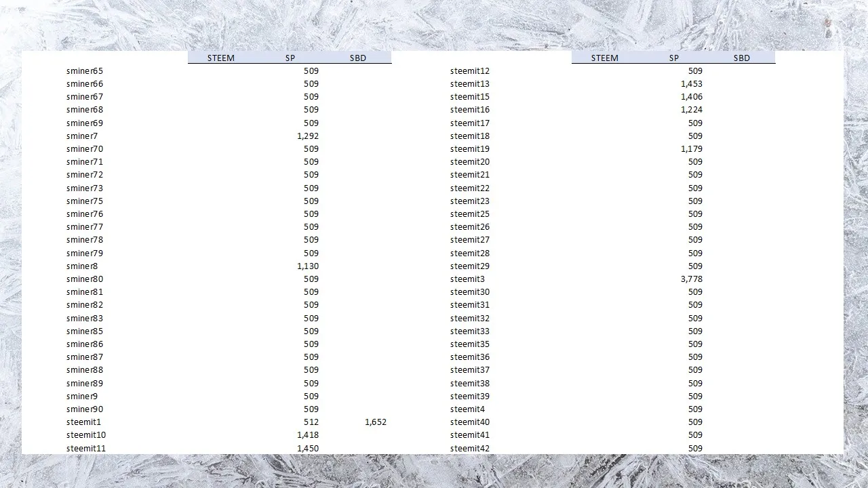Click the sminer70 row label
Screen dimensions: 868x488
pos(85,148)
